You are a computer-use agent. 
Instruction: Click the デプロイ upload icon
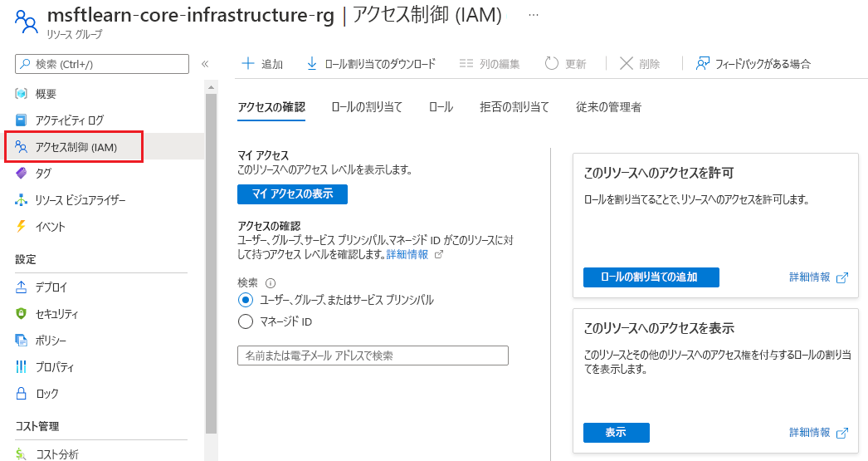[21, 287]
